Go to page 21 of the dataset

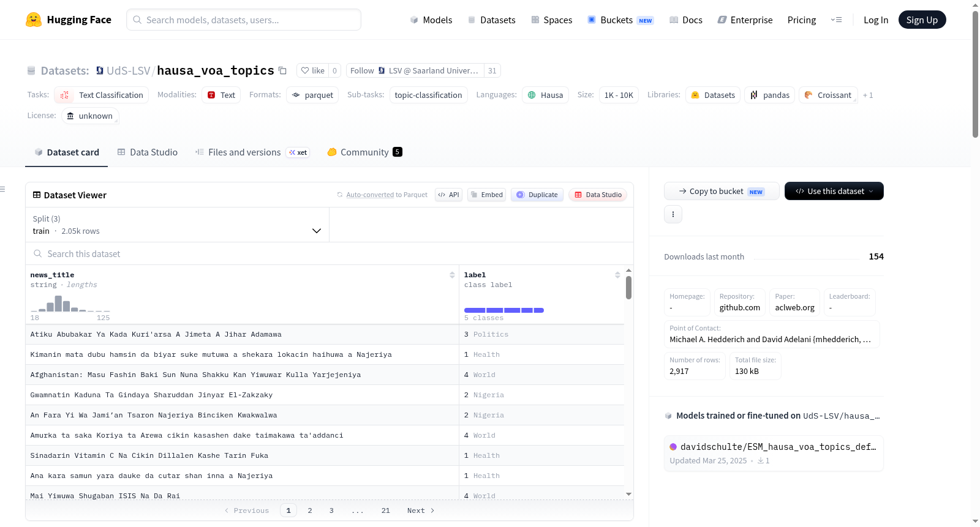pyautogui.click(x=385, y=510)
